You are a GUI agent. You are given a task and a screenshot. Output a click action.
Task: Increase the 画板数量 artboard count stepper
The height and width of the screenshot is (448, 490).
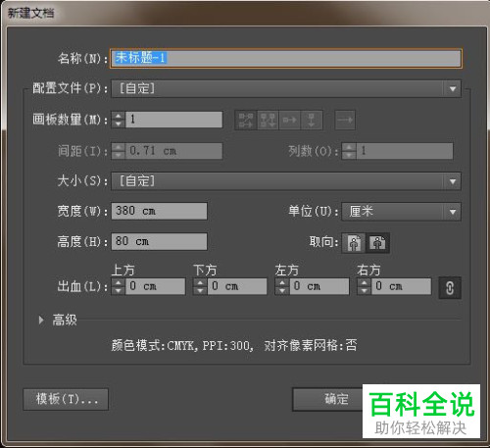point(119,116)
